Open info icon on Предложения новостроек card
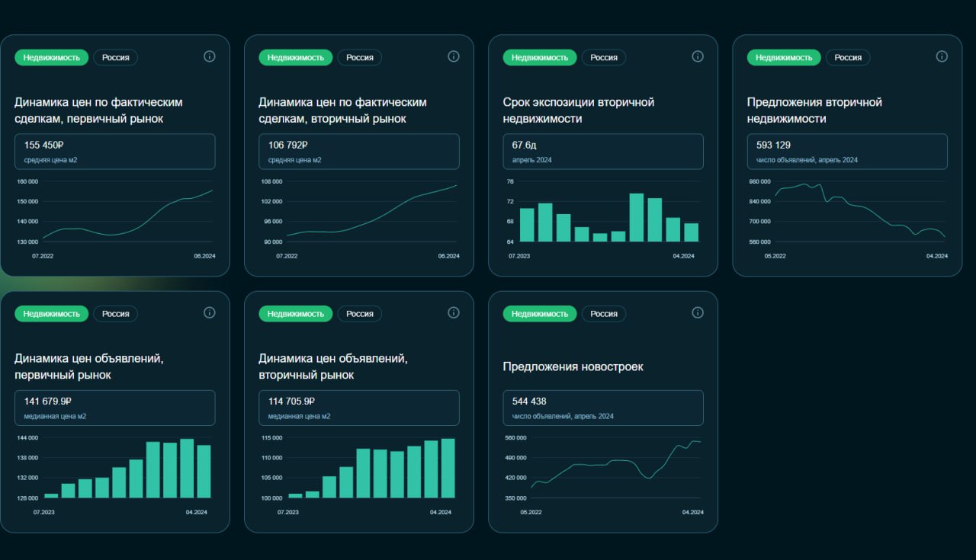This screenshot has width=976, height=560. coord(698,312)
